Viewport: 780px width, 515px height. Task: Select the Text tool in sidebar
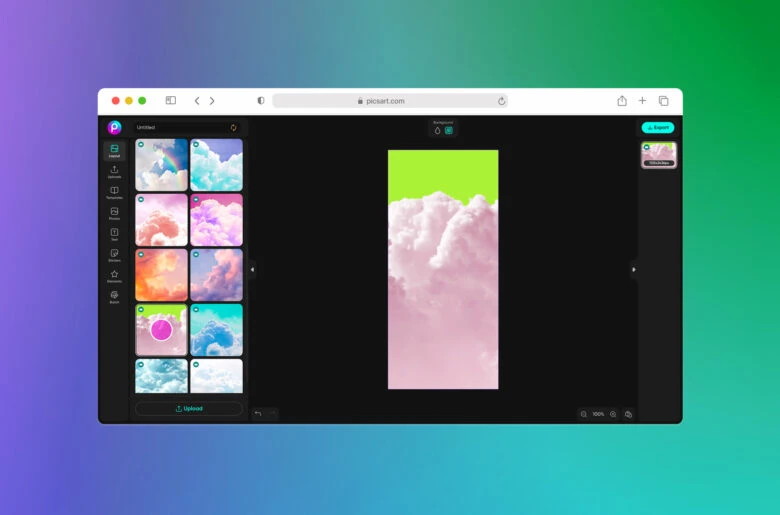point(114,234)
